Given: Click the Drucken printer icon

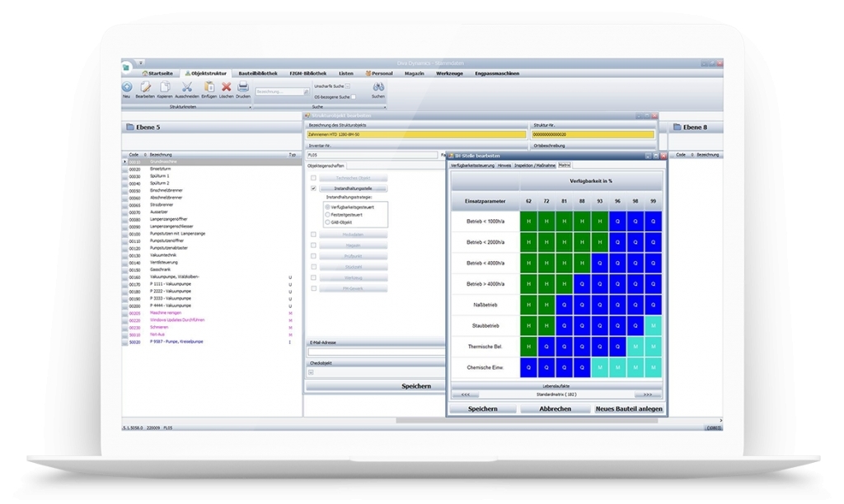Looking at the screenshot, I should click(x=243, y=86).
